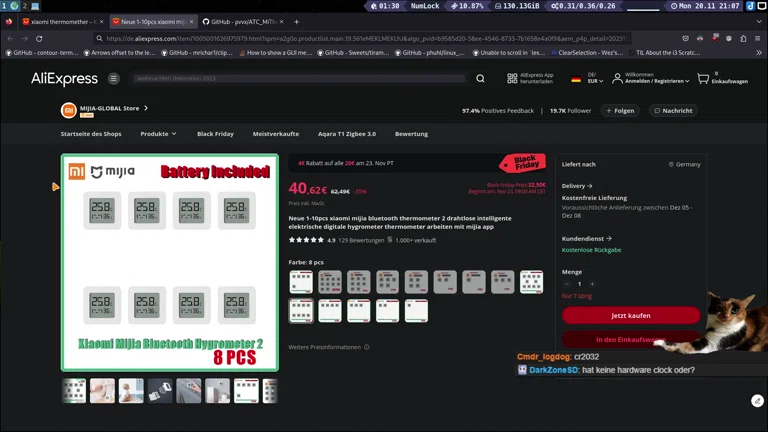Viewport: 768px width, 432px height.
Task: Expand the Produkte dropdown in shop navigation
Action: tap(158, 133)
